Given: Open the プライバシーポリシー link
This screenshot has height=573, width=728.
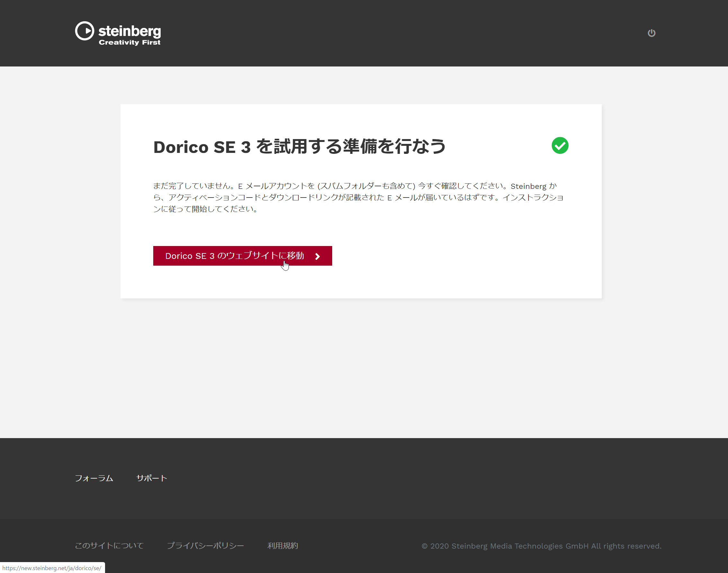Looking at the screenshot, I should pyautogui.click(x=205, y=546).
